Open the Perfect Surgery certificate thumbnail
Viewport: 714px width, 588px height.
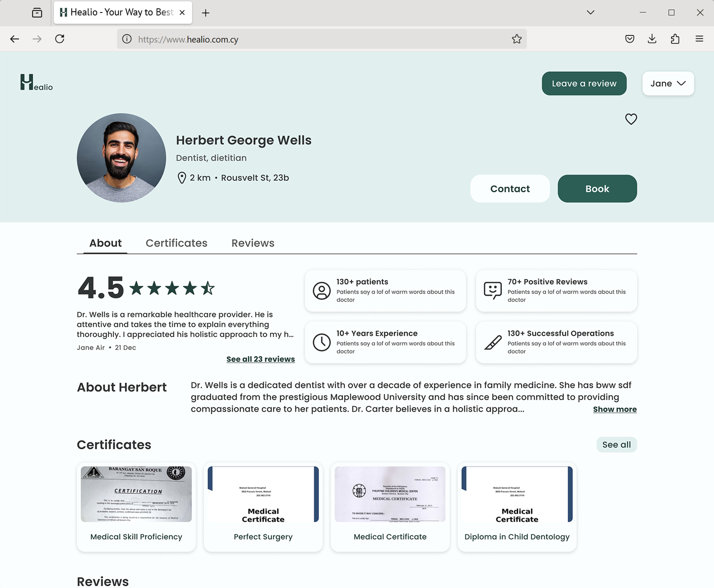coord(263,494)
